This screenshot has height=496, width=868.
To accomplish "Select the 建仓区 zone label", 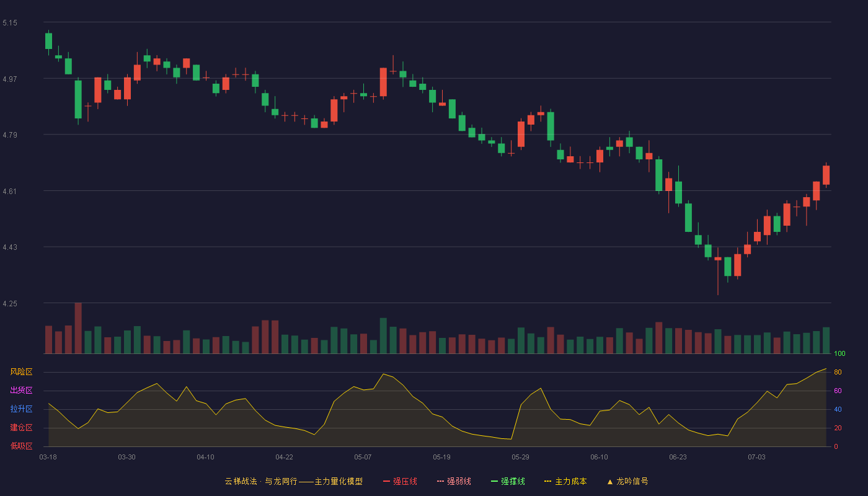I will tap(21, 428).
